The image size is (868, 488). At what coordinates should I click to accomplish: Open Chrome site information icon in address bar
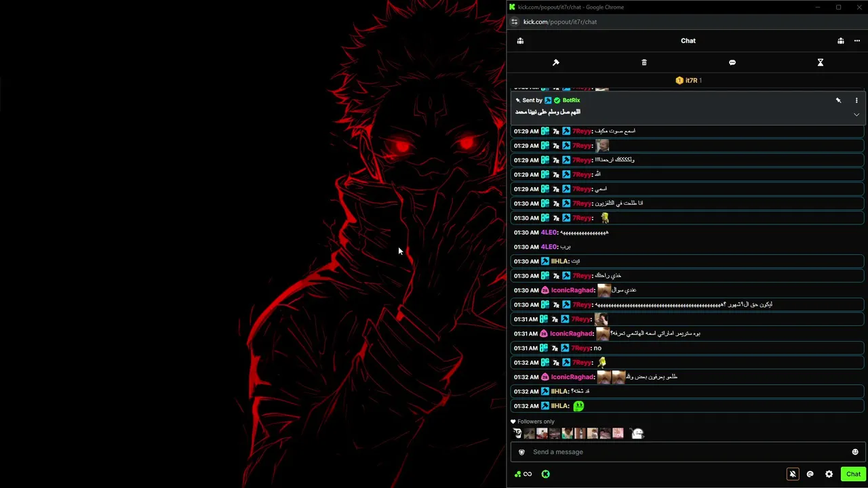click(x=514, y=22)
